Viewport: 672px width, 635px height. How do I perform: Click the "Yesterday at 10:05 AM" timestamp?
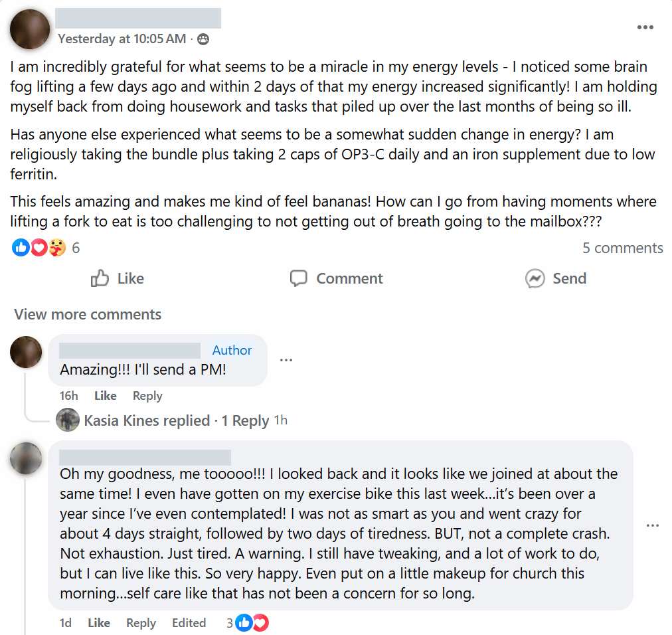coord(122,39)
